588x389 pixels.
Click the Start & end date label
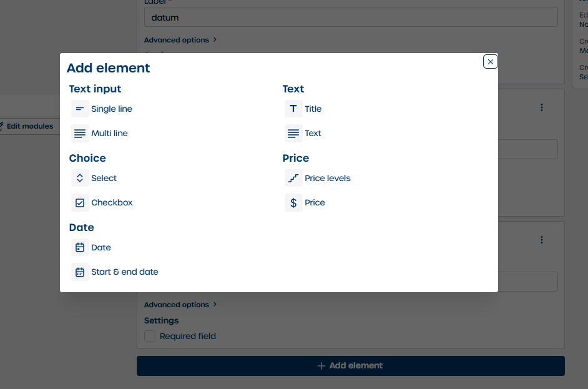click(x=124, y=272)
